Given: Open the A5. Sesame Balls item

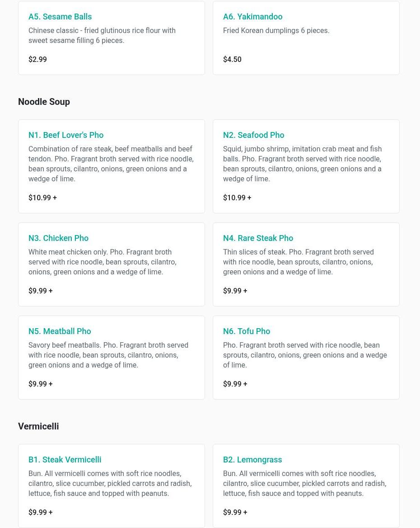Looking at the screenshot, I should pyautogui.click(x=60, y=17).
